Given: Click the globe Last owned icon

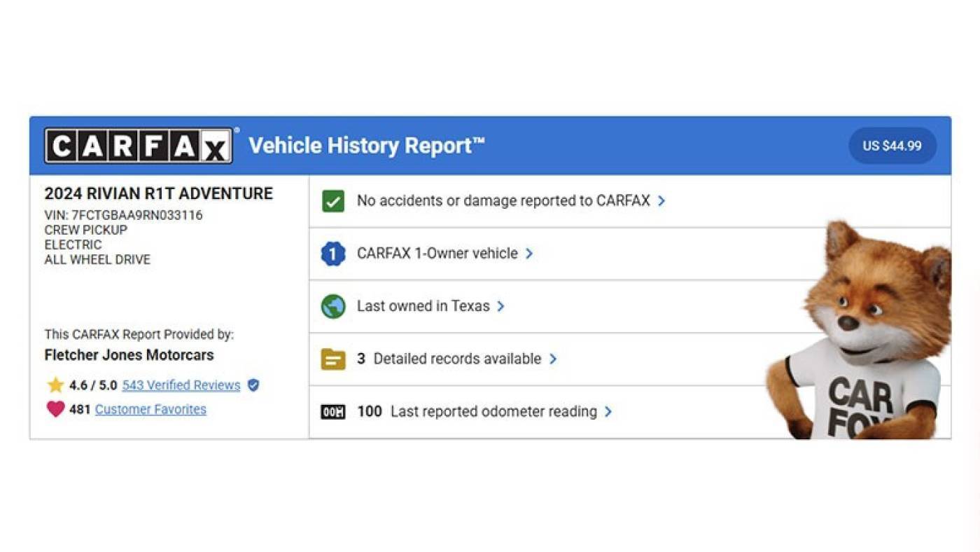Looking at the screenshot, I should 333,306.
